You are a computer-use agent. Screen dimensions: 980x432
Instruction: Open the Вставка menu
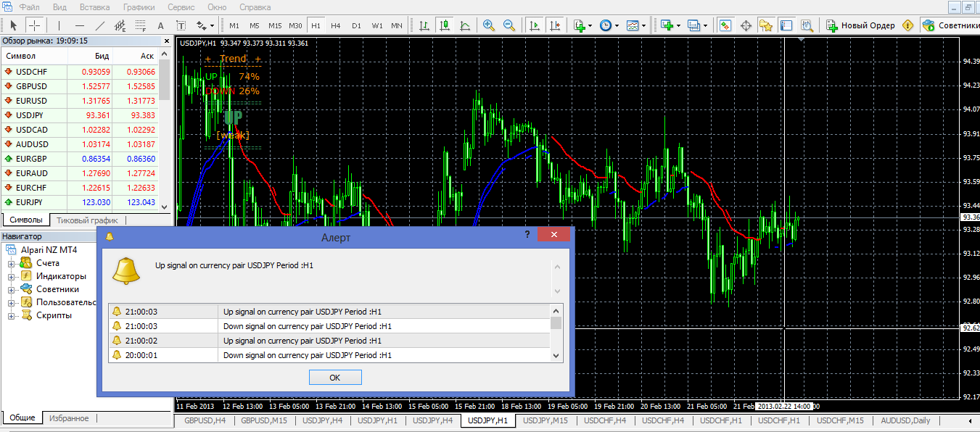pos(95,7)
